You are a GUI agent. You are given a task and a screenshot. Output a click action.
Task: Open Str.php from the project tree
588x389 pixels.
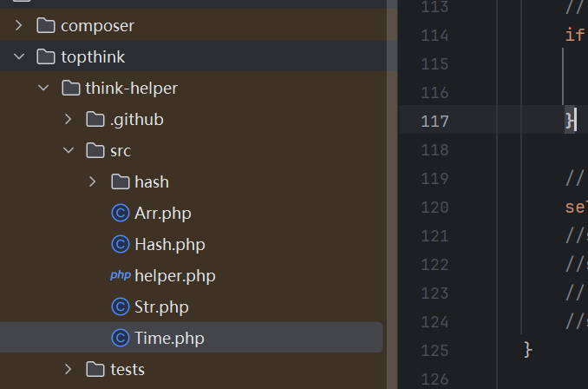(161, 307)
